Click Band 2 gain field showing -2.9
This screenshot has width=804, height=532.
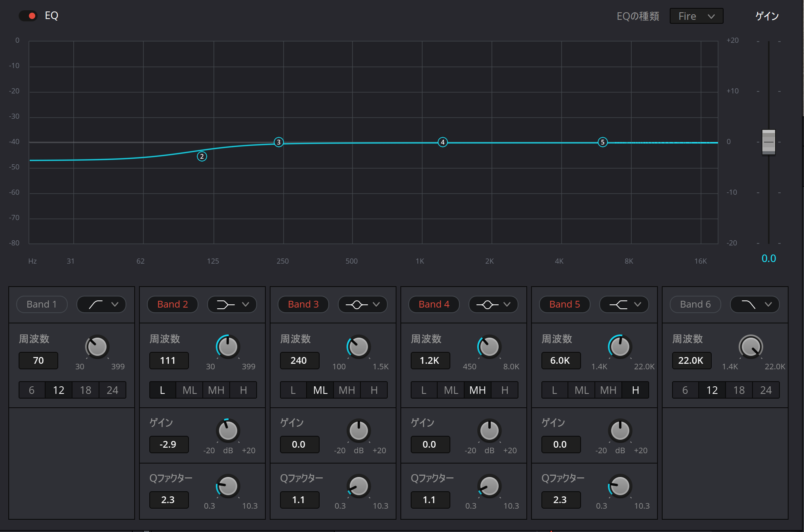(x=169, y=445)
